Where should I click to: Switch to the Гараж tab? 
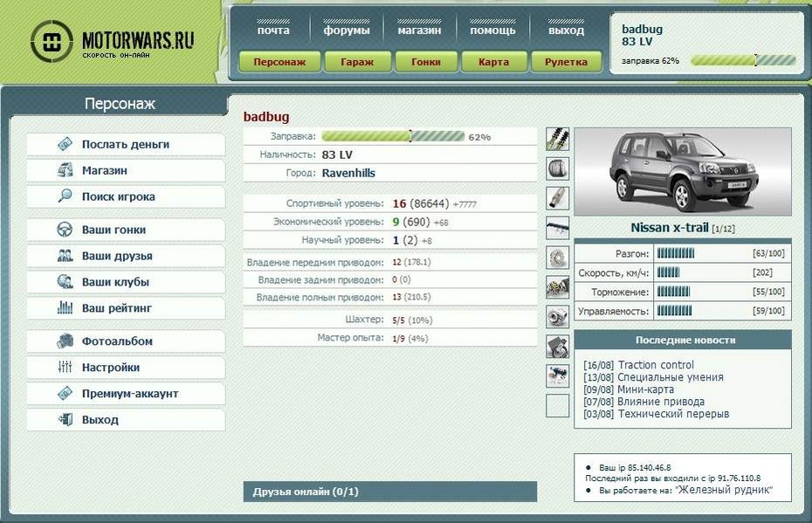357,62
